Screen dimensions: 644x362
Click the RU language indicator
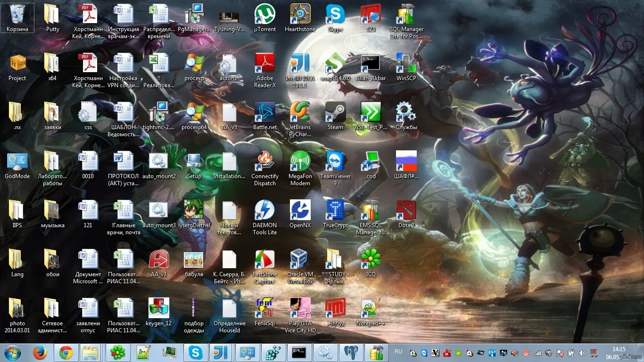[x=398, y=352]
